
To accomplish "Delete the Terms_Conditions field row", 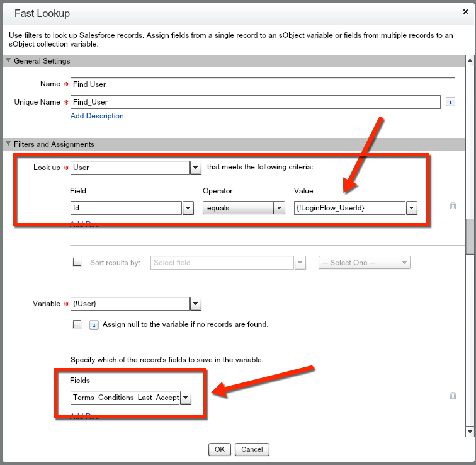I will (452, 395).
